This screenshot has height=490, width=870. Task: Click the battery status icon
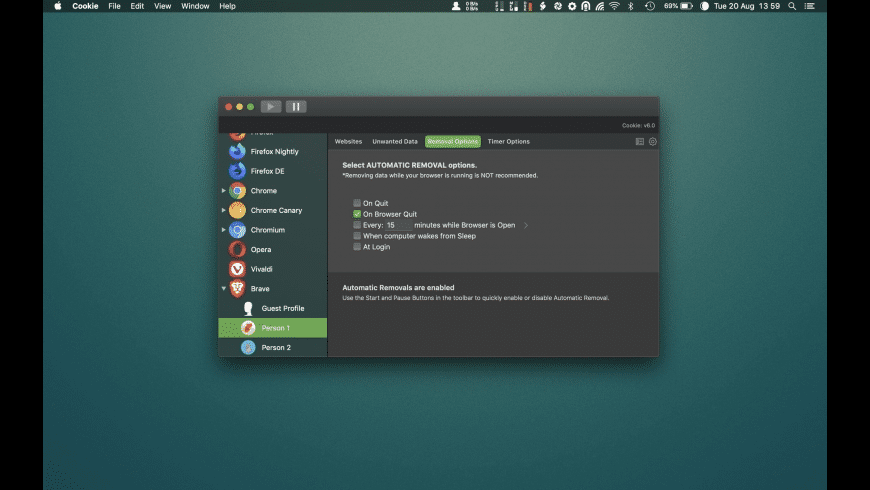(x=687, y=6)
